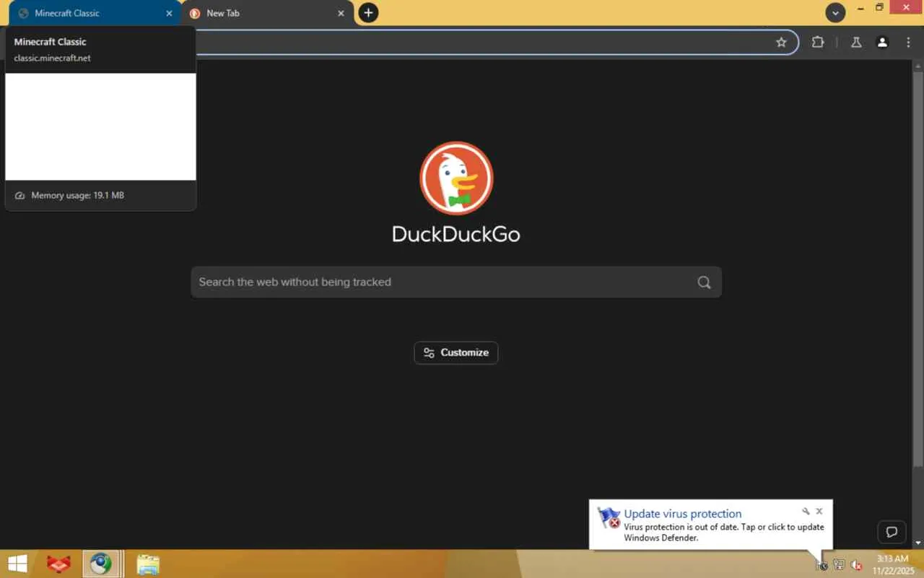Open the feedback speech bubble icon
This screenshot has height=578, width=924.
click(892, 532)
